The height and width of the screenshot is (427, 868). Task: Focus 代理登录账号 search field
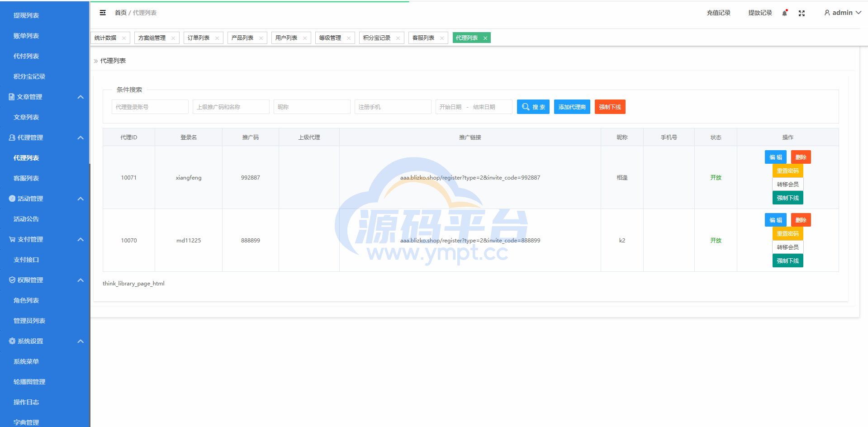coord(150,107)
